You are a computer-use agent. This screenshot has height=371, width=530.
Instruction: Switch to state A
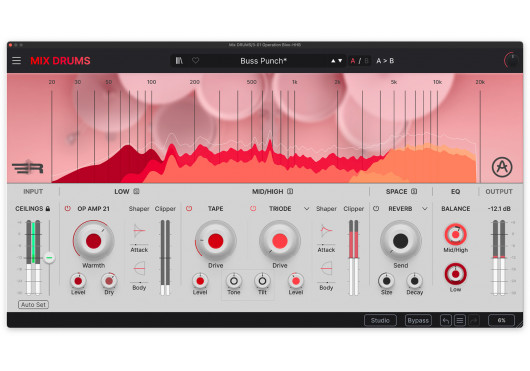click(x=353, y=61)
